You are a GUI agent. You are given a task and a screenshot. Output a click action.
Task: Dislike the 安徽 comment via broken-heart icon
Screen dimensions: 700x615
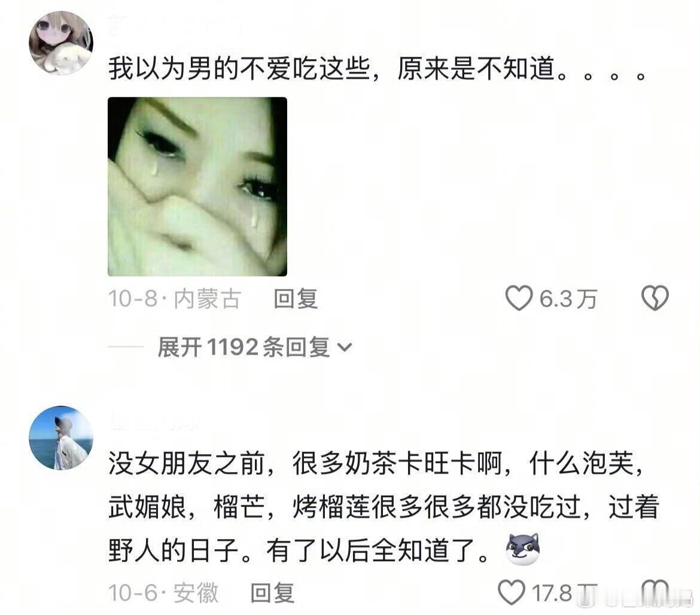pyautogui.click(x=655, y=593)
